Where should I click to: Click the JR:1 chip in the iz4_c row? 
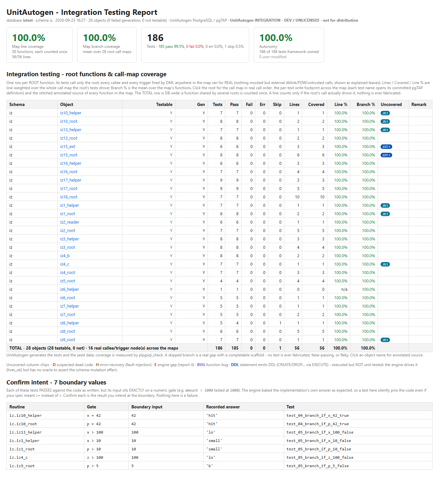[x=385, y=264]
